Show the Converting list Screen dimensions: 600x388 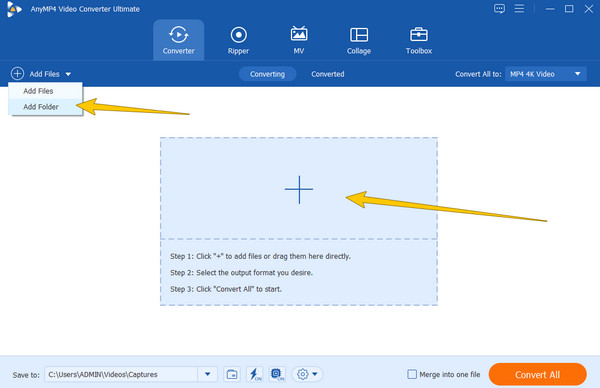pyautogui.click(x=267, y=74)
